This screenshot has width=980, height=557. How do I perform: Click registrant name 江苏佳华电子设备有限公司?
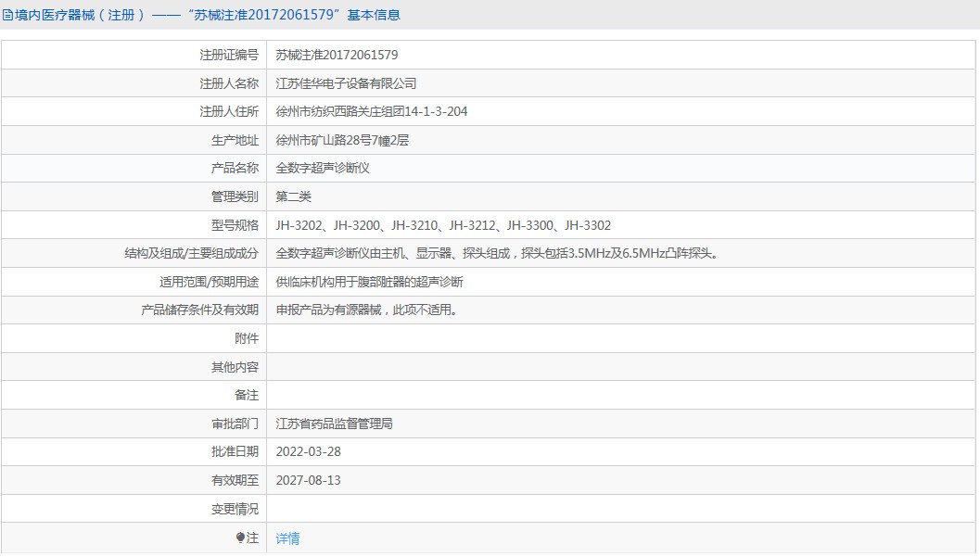(346, 83)
